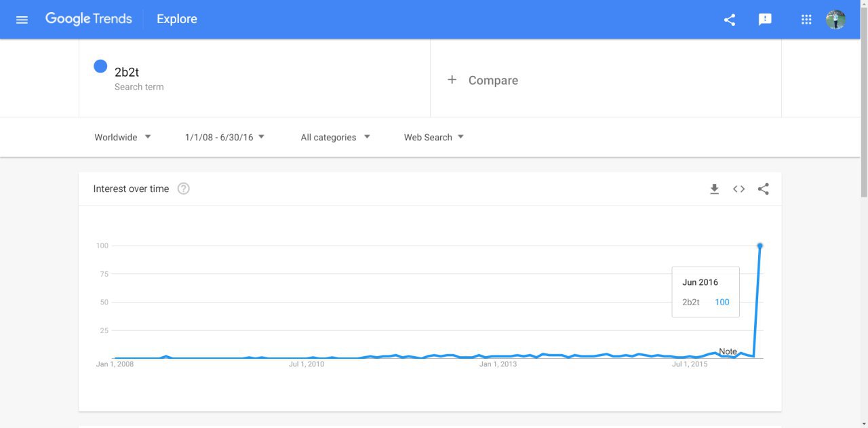Show help for Interest over time

[x=183, y=189]
